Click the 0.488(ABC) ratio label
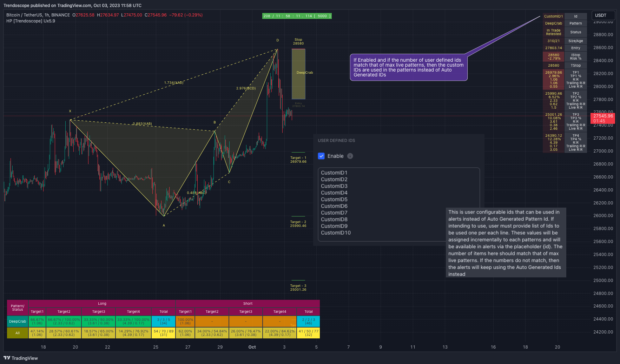This screenshot has height=364, width=620. click(x=196, y=193)
